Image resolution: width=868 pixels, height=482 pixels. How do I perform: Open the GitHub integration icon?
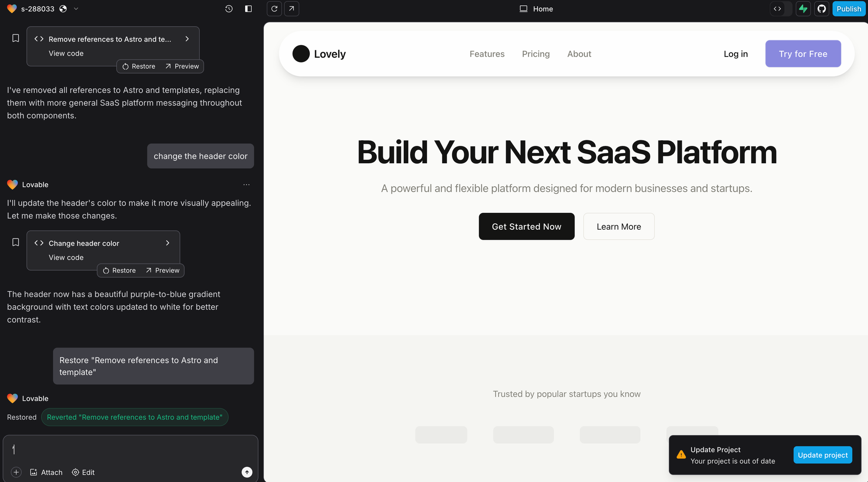(822, 9)
